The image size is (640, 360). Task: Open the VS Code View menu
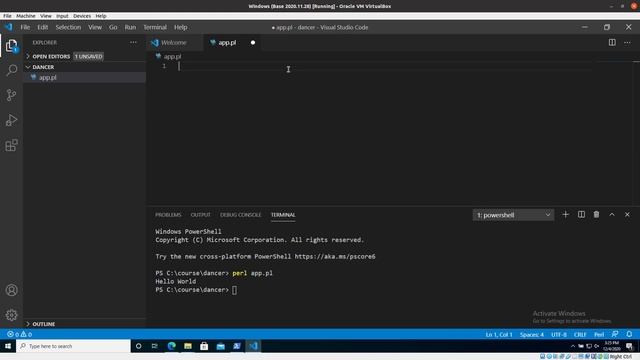95,27
